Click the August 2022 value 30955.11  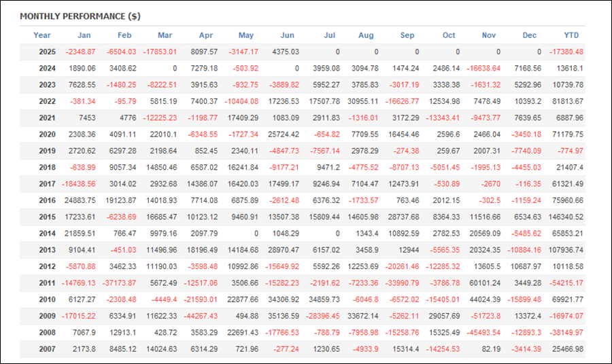[x=363, y=101]
